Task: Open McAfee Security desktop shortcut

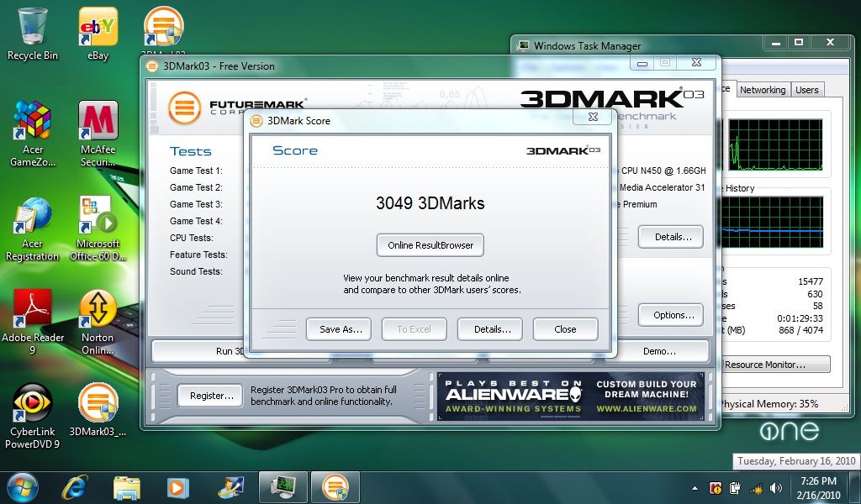Action: [98, 134]
